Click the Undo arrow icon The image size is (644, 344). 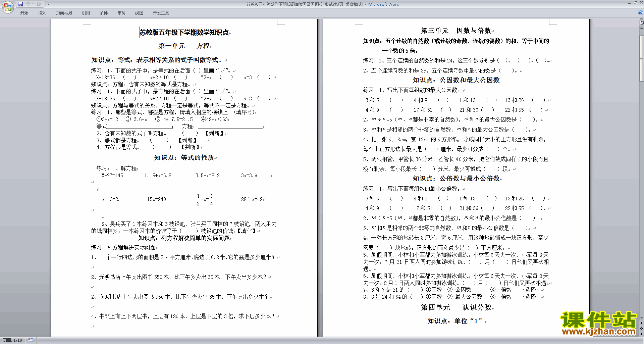28,4
